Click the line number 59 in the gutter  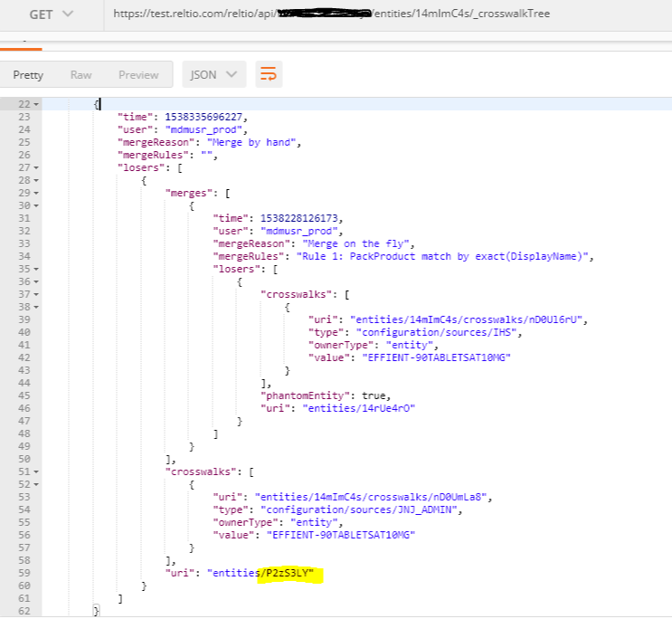point(24,573)
